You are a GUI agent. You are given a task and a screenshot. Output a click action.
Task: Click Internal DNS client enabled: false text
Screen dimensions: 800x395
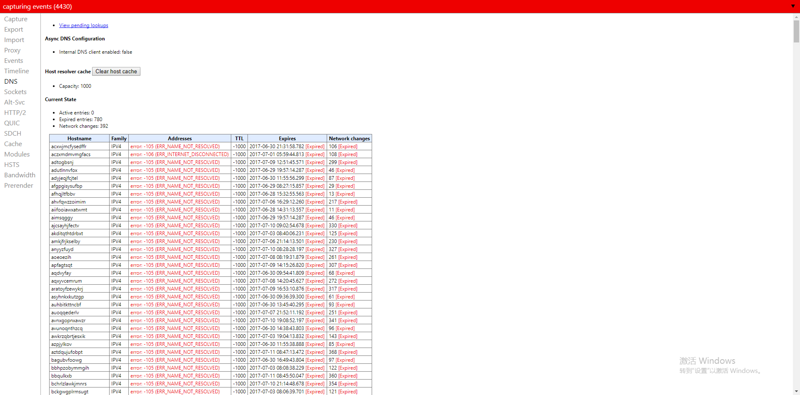(95, 52)
